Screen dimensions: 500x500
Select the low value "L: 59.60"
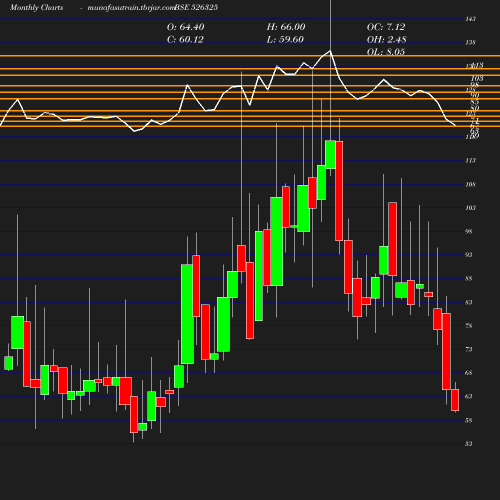tap(285, 39)
